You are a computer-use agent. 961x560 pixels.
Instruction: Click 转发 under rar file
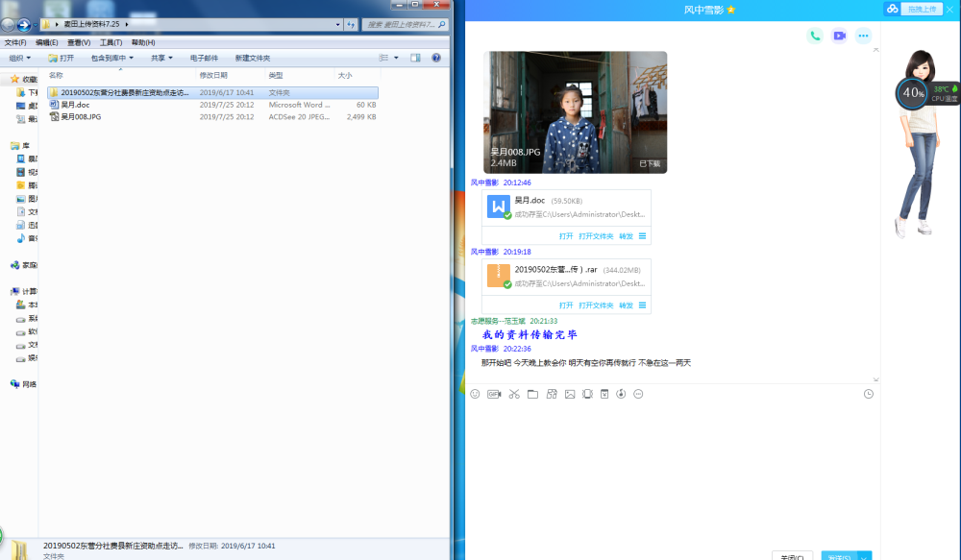pos(626,305)
